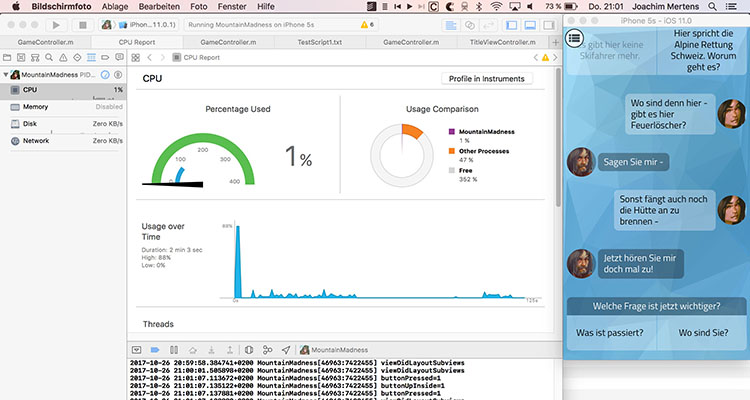The image size is (750, 400).
Task: Go back in editor history
Action: (x=150, y=57)
